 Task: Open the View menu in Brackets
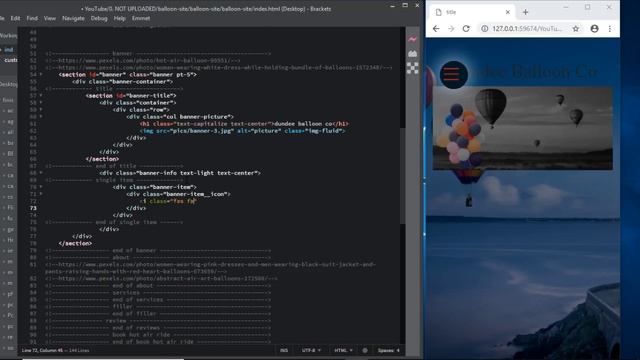click(50, 18)
